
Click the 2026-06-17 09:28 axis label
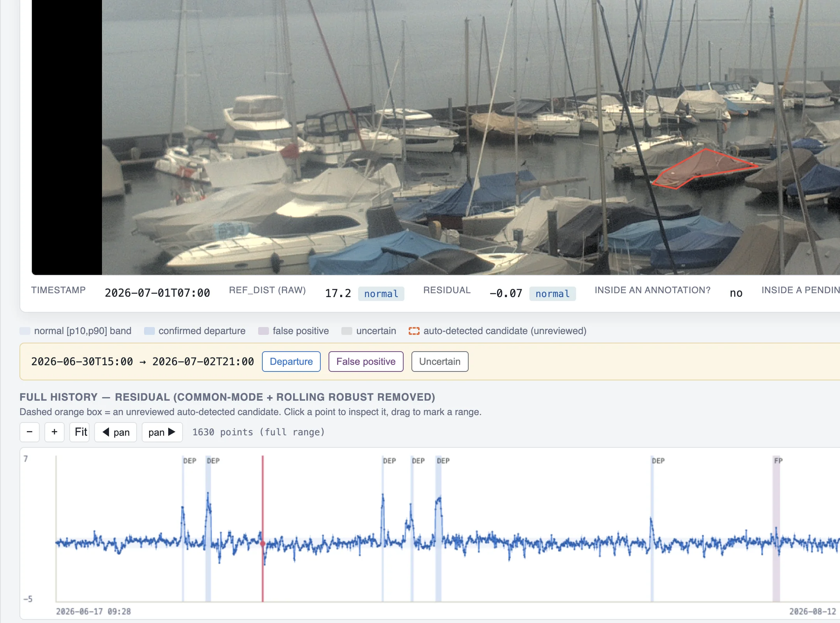[93, 611]
